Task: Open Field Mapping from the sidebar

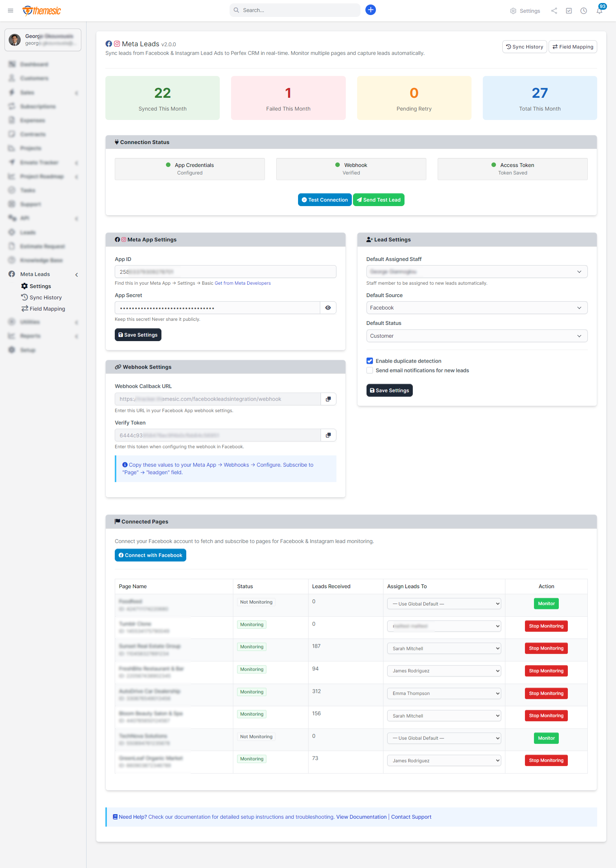Action: pos(47,308)
